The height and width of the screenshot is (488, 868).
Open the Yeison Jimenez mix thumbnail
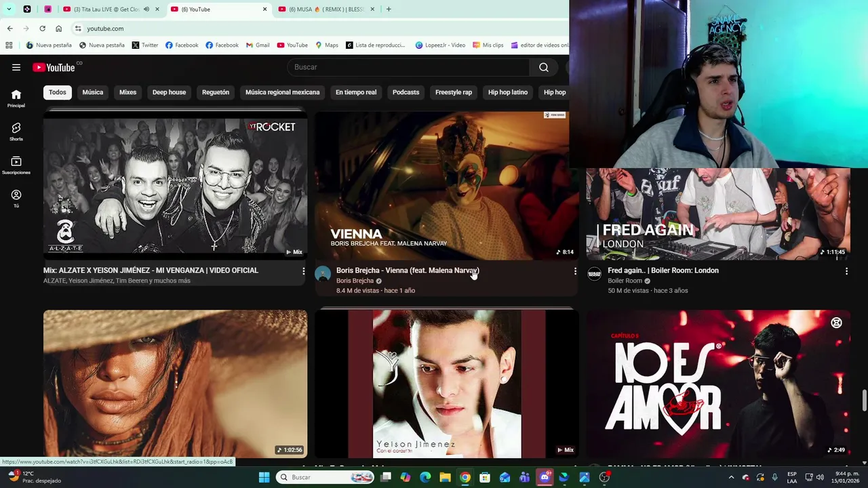point(447,384)
